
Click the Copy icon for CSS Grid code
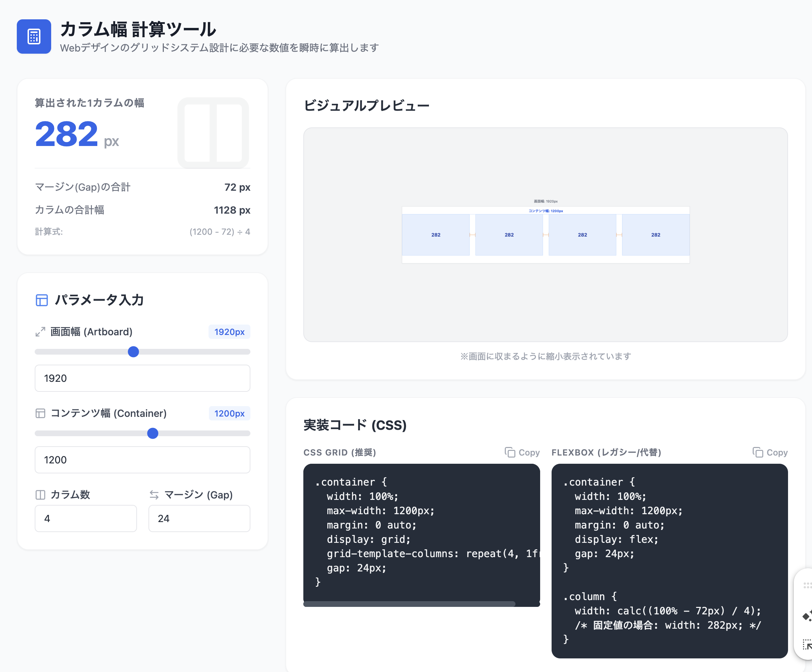(x=510, y=452)
